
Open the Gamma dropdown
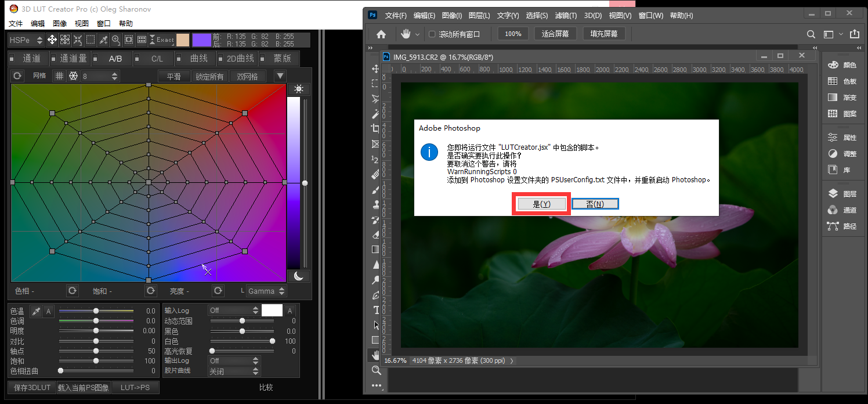click(x=266, y=291)
